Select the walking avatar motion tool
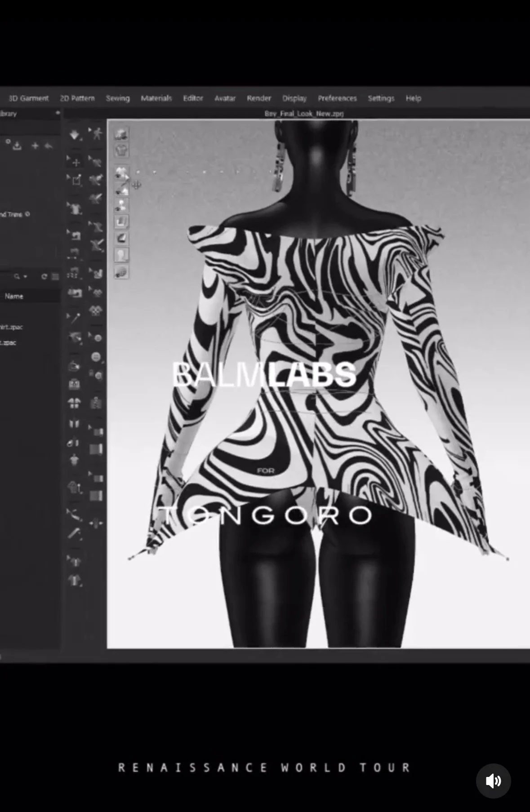Viewport: 530px width, 812px height. tap(96, 133)
